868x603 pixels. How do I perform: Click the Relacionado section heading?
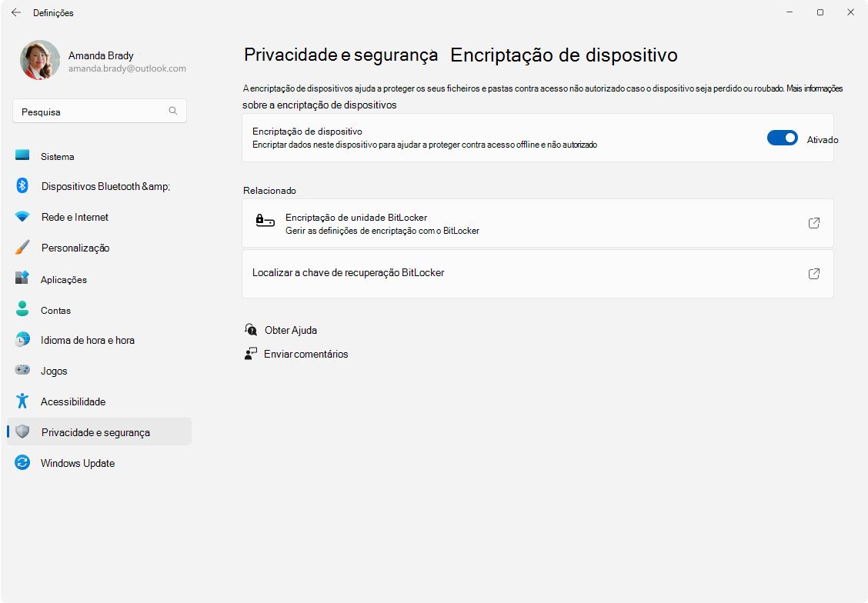269,190
